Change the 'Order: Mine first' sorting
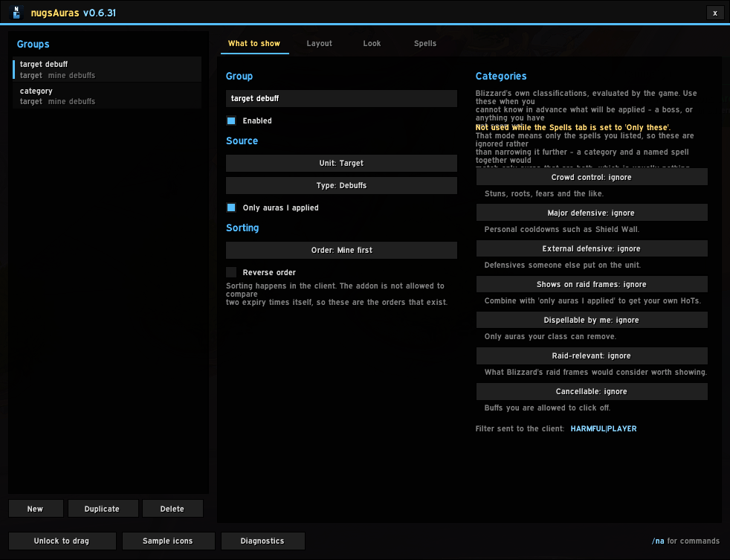The height and width of the screenshot is (560, 730). tap(341, 250)
